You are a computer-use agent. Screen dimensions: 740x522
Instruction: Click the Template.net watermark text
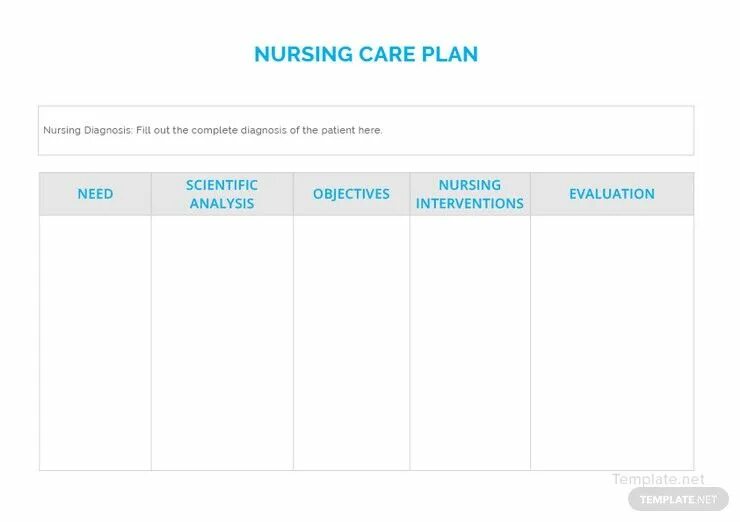coord(658,479)
